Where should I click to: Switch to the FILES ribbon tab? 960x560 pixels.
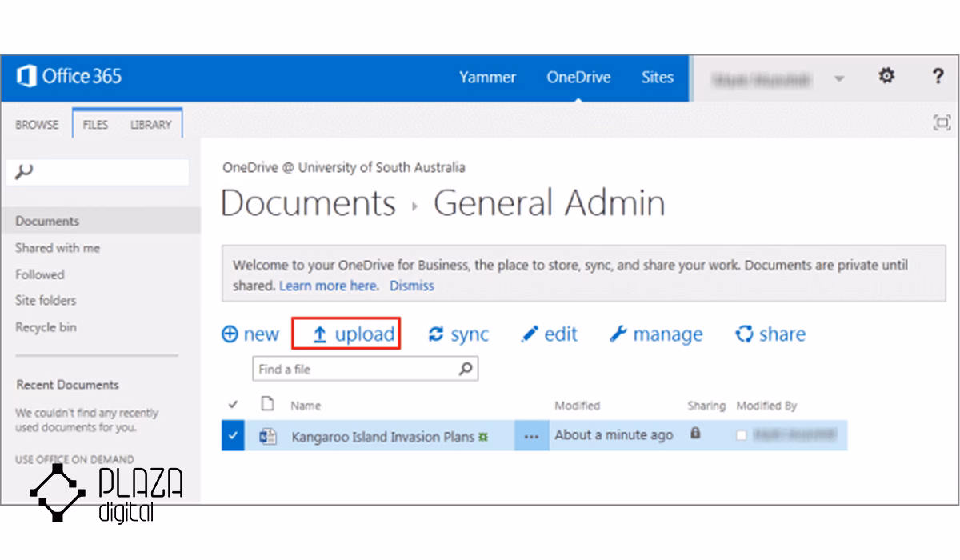(95, 125)
